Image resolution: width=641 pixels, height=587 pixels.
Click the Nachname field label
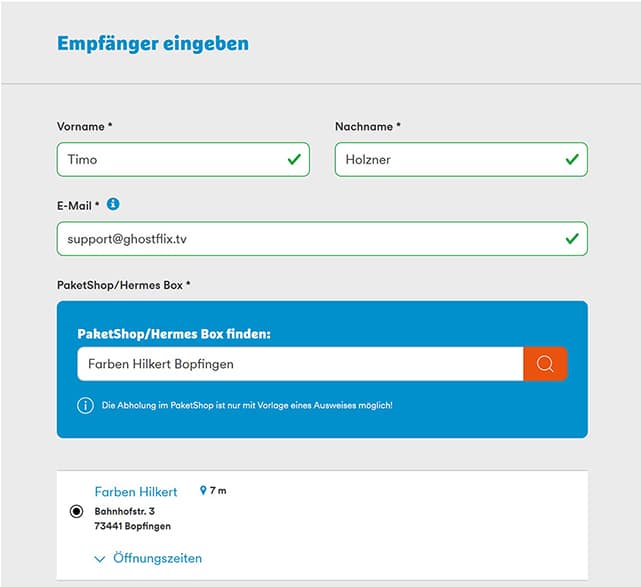tap(367, 127)
